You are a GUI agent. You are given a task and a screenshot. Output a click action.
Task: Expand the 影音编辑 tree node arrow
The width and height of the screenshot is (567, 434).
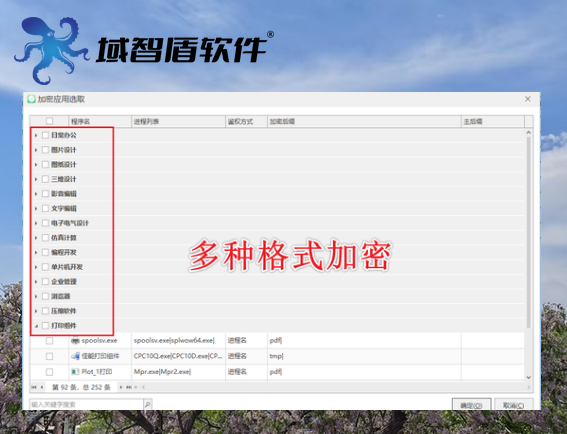(x=36, y=194)
